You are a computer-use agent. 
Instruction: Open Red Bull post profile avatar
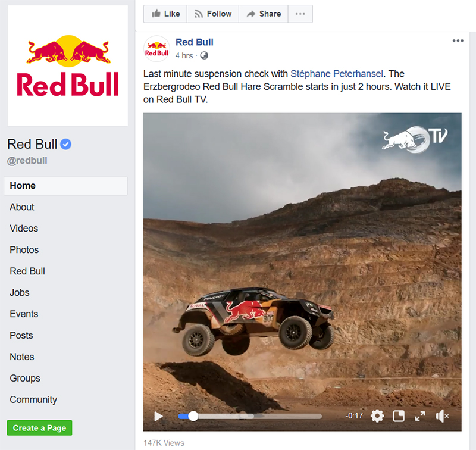156,49
